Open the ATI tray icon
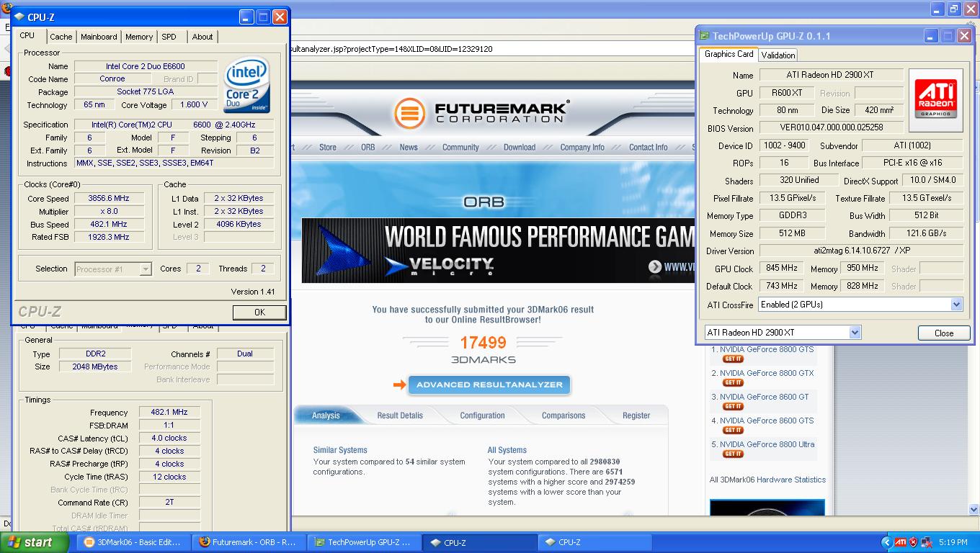 point(900,542)
